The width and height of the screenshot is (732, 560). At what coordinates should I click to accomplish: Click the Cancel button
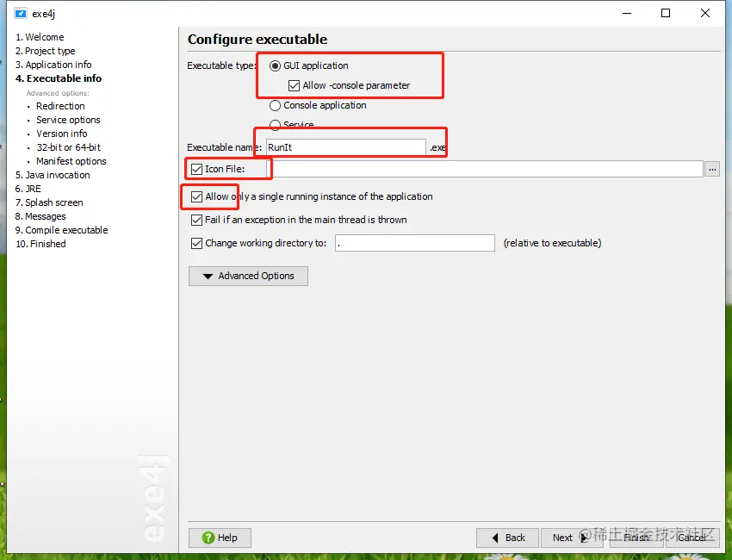tap(692, 538)
